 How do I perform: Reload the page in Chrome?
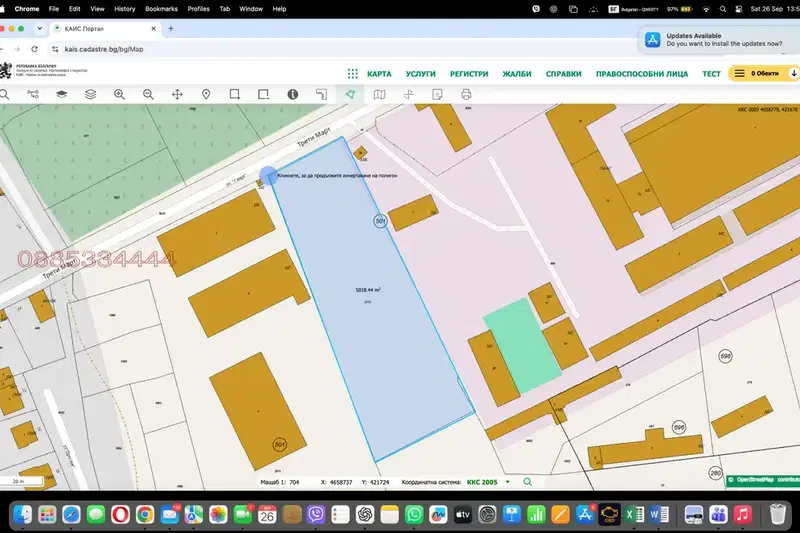click(x=34, y=49)
